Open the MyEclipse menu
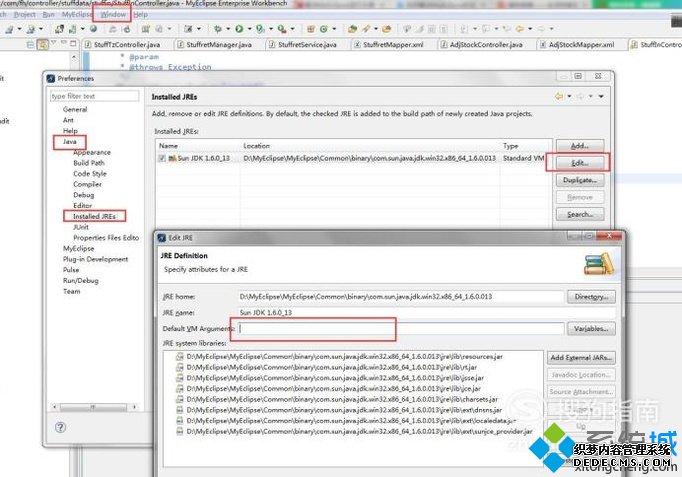The height and width of the screenshot is (477, 682). (x=77, y=14)
